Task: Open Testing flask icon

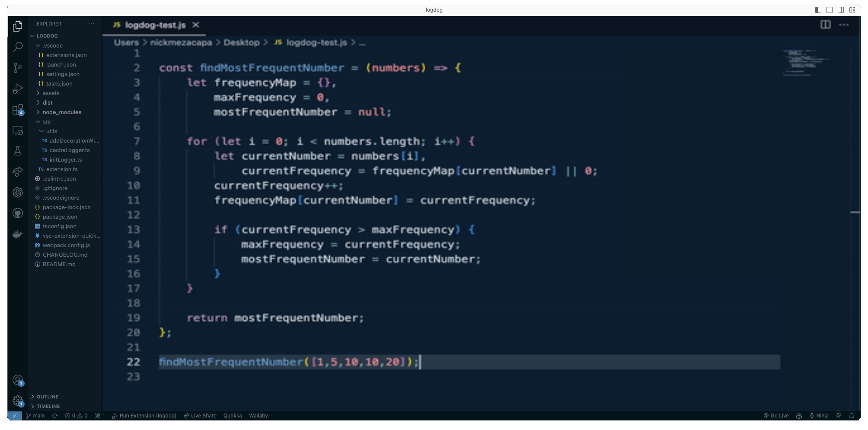Action: pyautogui.click(x=18, y=151)
